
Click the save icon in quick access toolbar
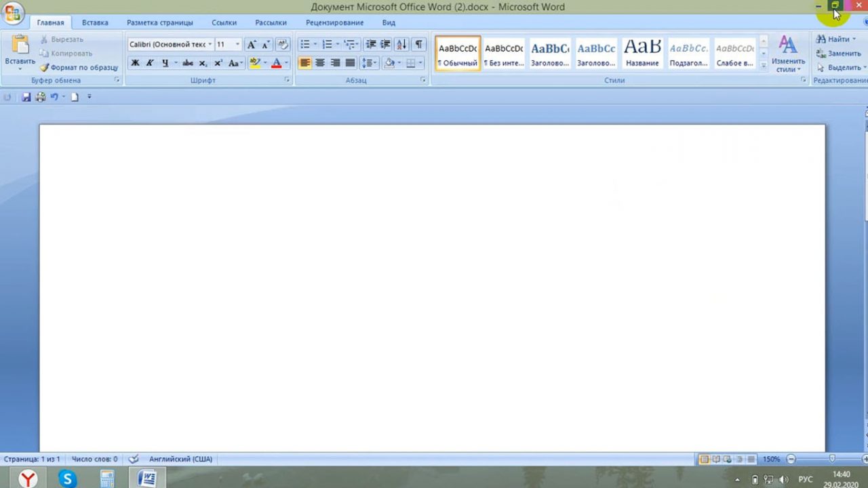click(x=26, y=97)
